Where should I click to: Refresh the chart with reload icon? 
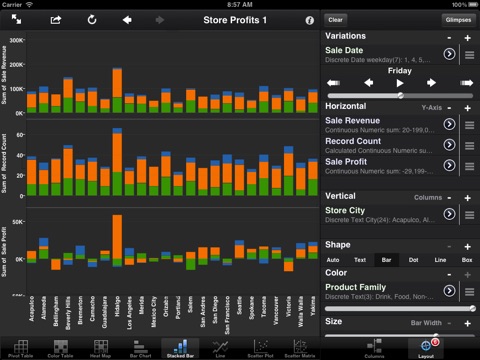pos(92,20)
